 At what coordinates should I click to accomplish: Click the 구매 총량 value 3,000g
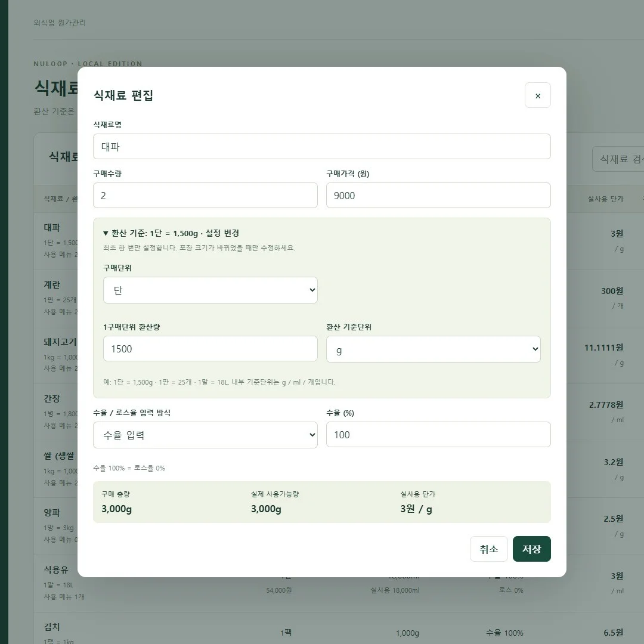pyautogui.click(x=117, y=509)
